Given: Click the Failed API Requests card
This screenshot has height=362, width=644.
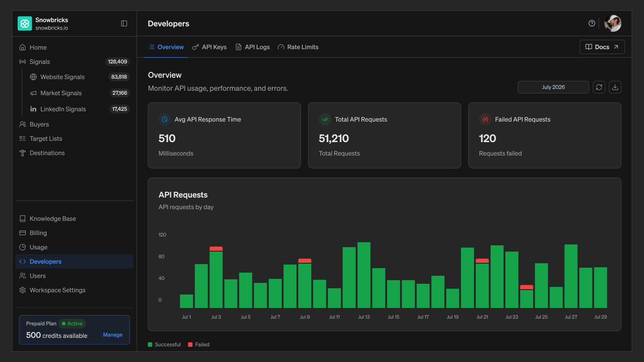Looking at the screenshot, I should pyautogui.click(x=545, y=135).
